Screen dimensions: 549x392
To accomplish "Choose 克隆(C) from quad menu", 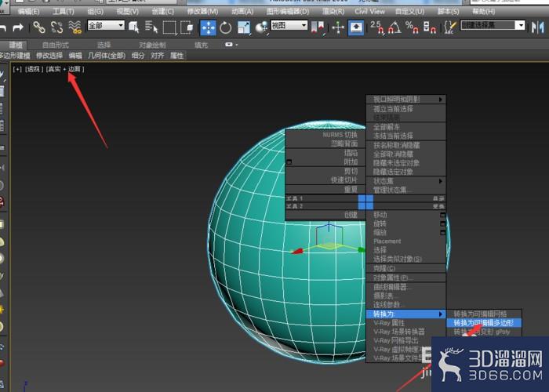I will click(x=405, y=268).
